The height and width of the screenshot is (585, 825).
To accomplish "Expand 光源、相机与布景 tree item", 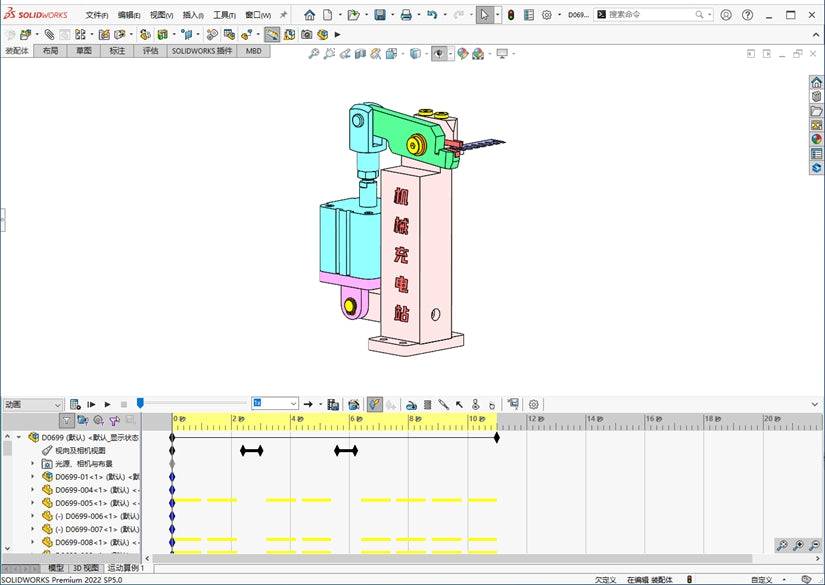I will coord(33,463).
